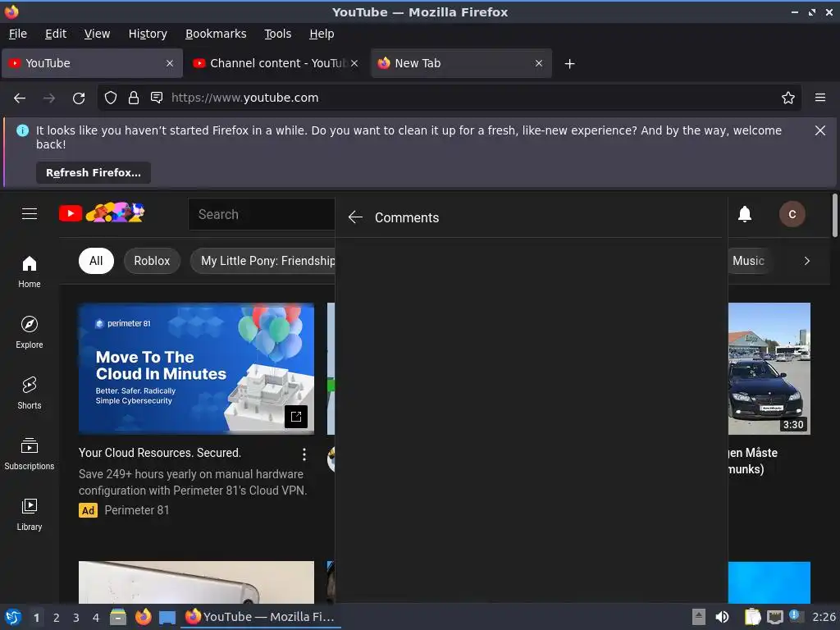840x630 pixels.
Task: Click the clock showing 2:26
Action: click(824, 617)
